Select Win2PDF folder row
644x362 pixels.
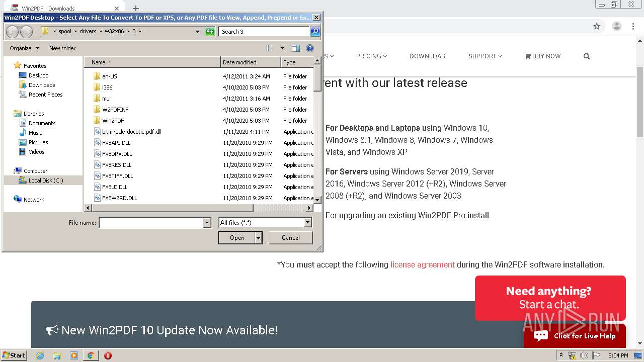[199, 121]
